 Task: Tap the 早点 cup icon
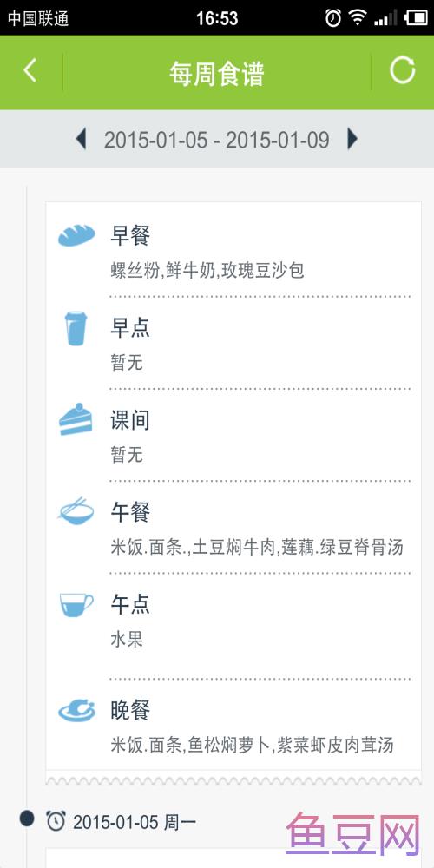pos(76,328)
